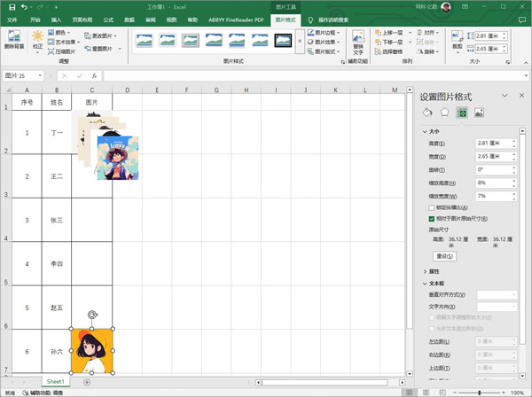The image size is (532, 397).
Task: Open the Insert (插入) ribbon tab
Action: click(57, 18)
